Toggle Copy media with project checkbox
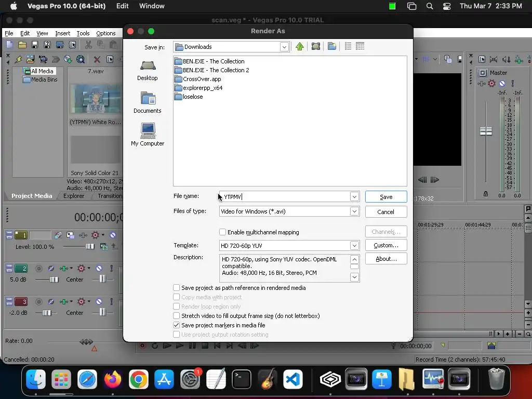This screenshot has width=532, height=399. point(177,297)
